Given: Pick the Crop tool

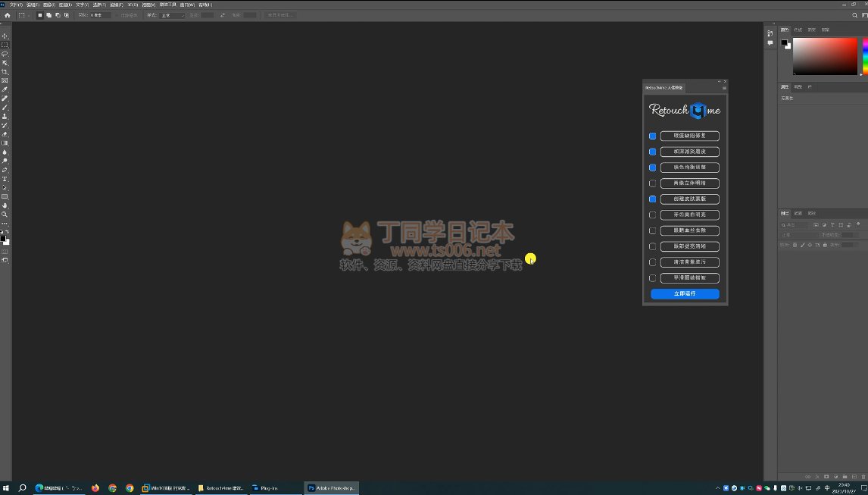Looking at the screenshot, I should click(5, 72).
